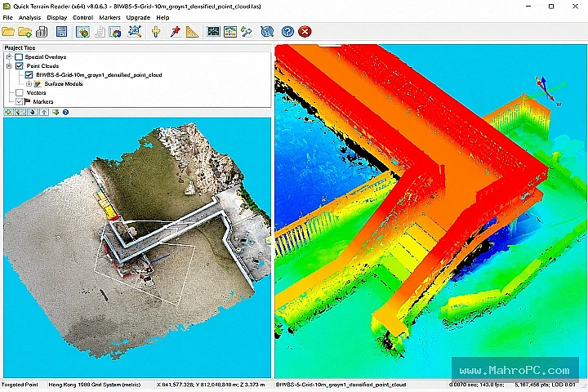This screenshot has height=392, width=588.
Task: Click the Add folder icon with green plus
Action: pos(24,32)
